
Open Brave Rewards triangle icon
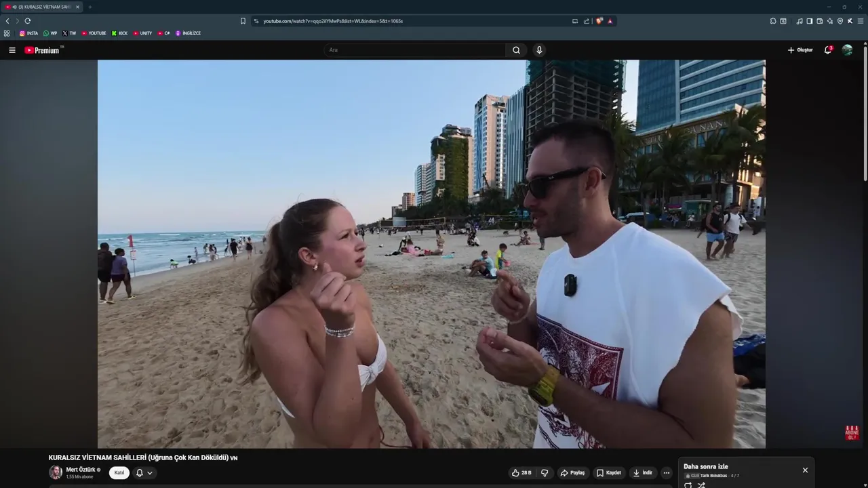pos(610,21)
